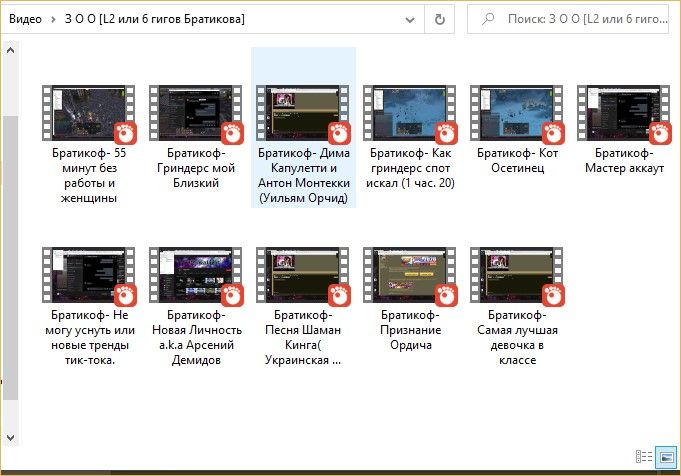
Task: Click file name "Братикоф- Как гриндерс спот искал (1 час. 20)"
Action: 410,168
